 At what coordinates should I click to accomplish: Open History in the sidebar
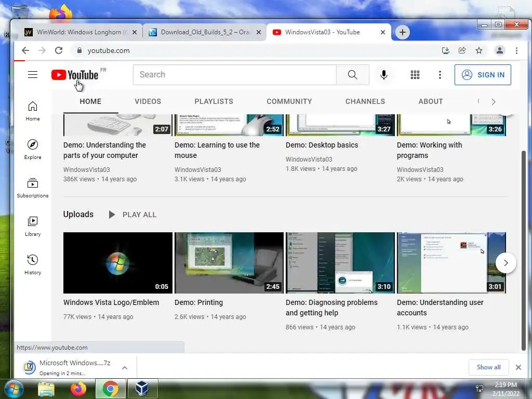[x=33, y=264]
